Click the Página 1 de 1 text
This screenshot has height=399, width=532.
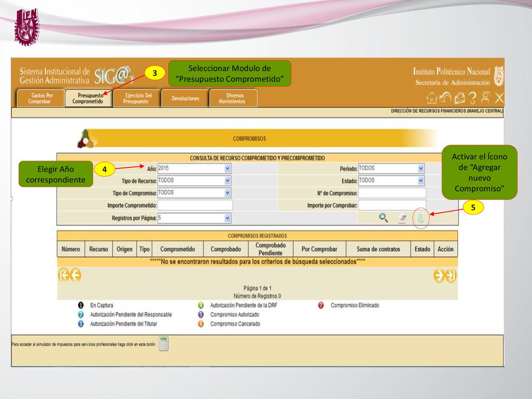click(258, 288)
